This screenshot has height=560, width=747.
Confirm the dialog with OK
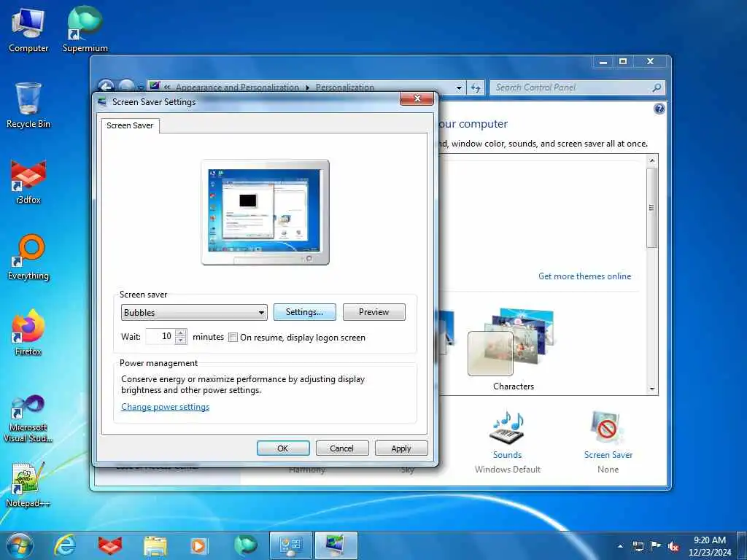click(283, 448)
